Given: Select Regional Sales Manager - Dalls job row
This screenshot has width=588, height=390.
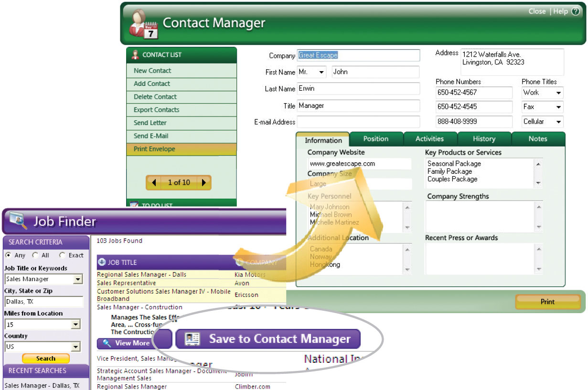Looking at the screenshot, I should [x=191, y=274].
